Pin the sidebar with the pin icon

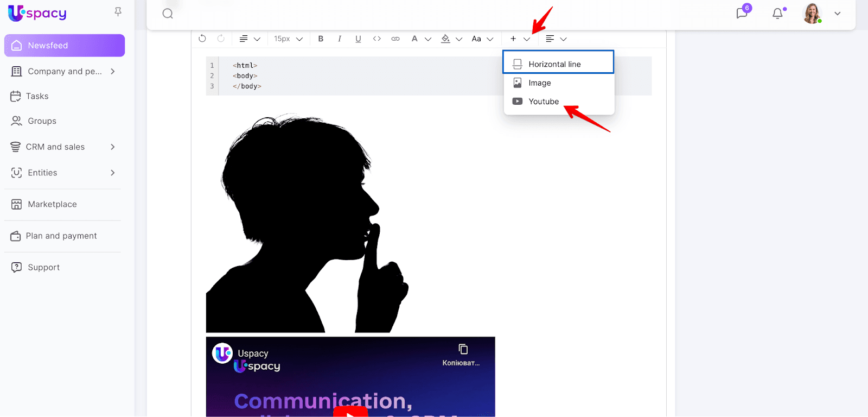[118, 12]
